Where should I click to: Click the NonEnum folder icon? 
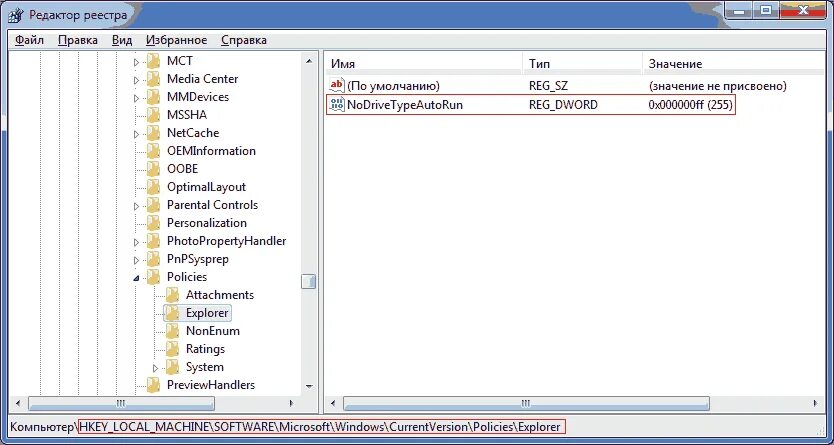click(x=172, y=331)
